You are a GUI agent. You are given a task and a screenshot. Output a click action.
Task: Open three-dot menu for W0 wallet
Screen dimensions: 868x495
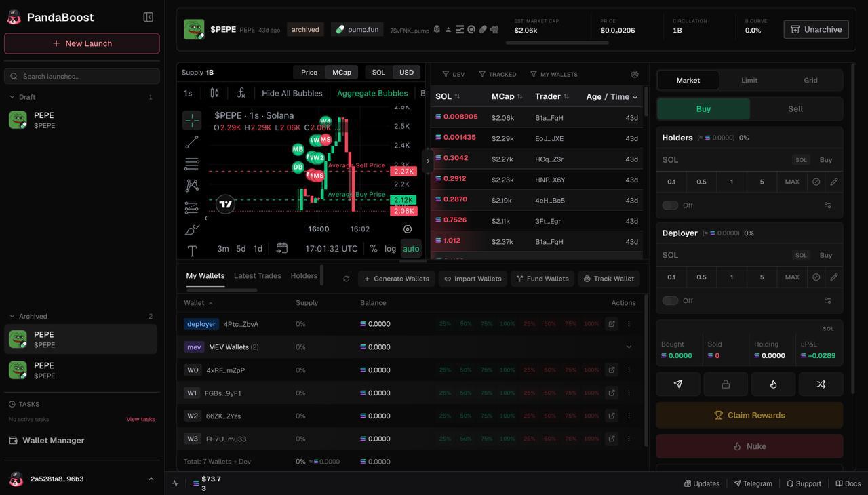pyautogui.click(x=629, y=370)
